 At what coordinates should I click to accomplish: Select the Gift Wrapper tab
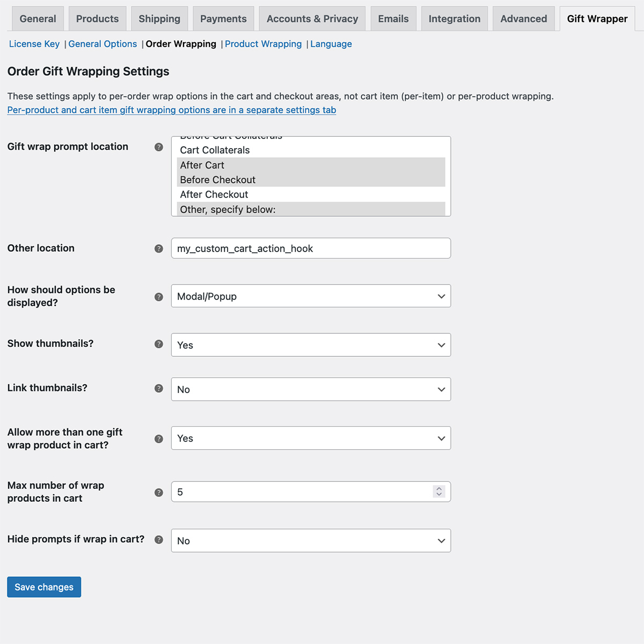[x=597, y=19]
